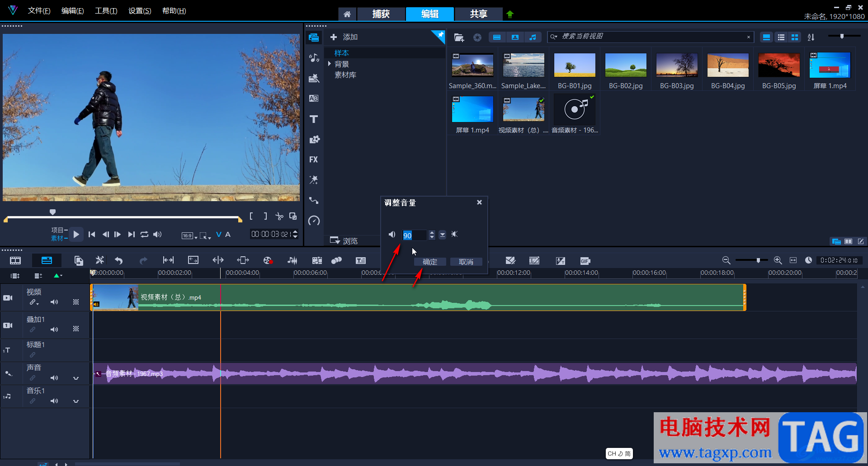Open the volume slider dropdown in dialog

pyautogui.click(x=443, y=235)
